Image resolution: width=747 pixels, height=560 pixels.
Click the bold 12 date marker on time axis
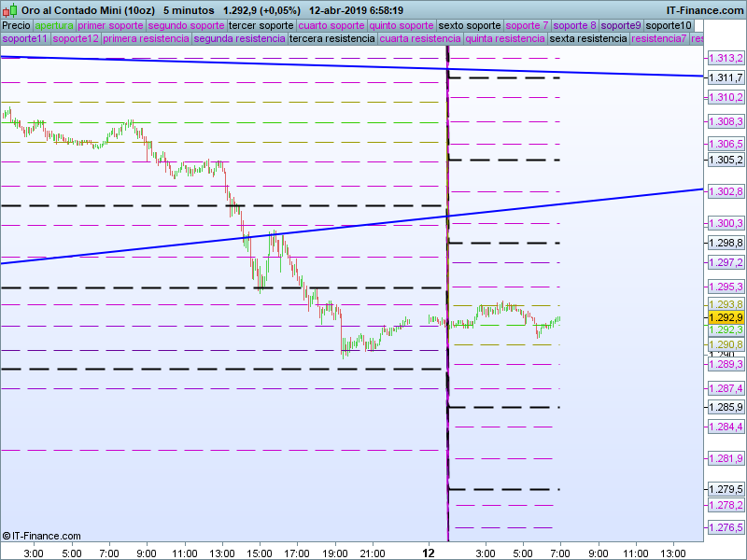coord(429,553)
